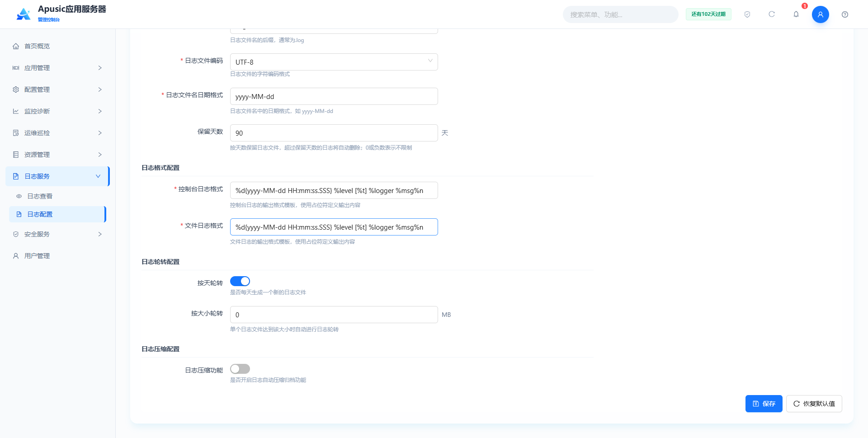868x438 pixels.
Task: Click the chart icon for 监控诊断
Action: 16,111
